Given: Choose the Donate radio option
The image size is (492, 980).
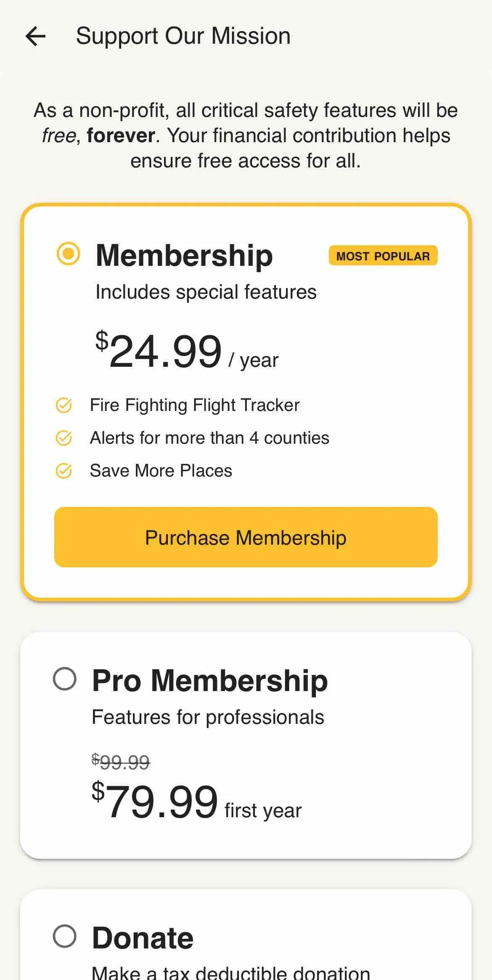Looking at the screenshot, I should (x=65, y=936).
